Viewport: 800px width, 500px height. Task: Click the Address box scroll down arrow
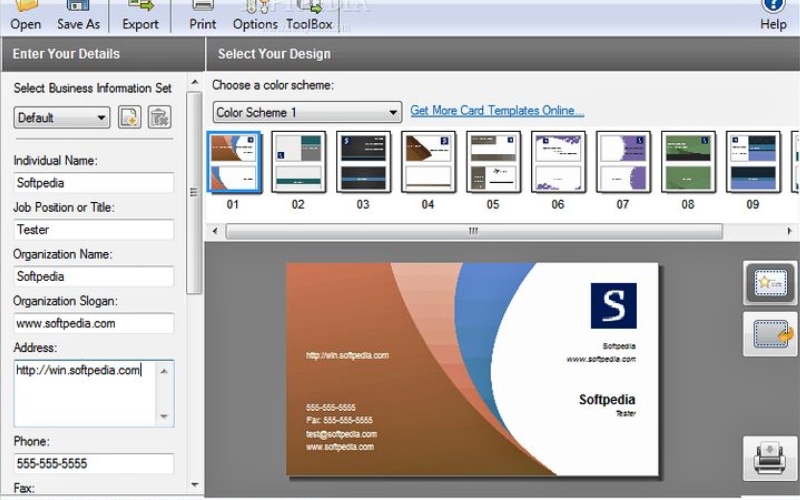164,416
